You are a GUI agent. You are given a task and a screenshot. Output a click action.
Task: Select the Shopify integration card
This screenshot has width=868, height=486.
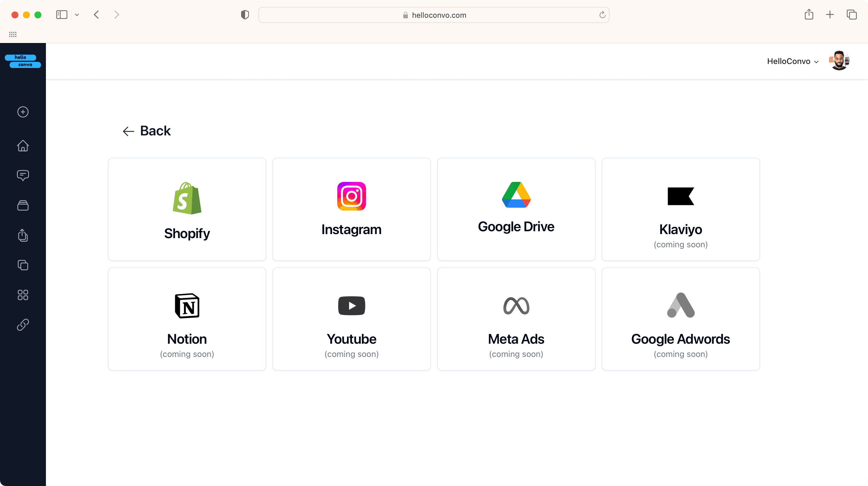point(187,209)
